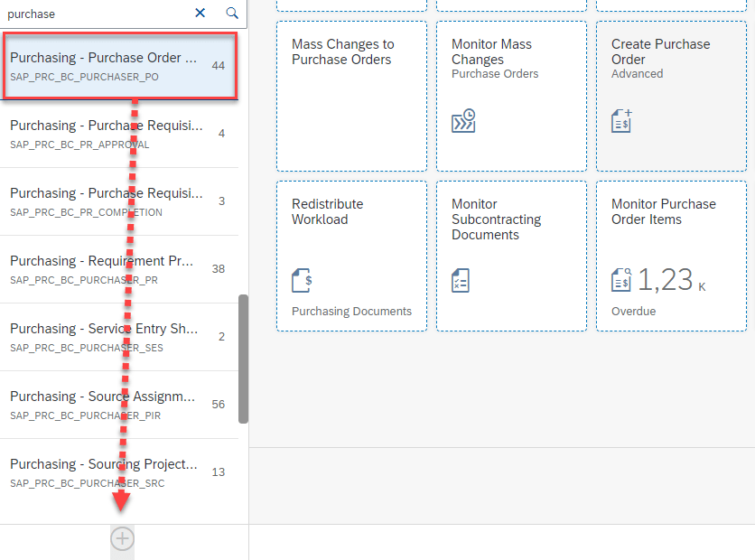Click the plus add icon at bottom
The height and width of the screenshot is (560, 755).
(122, 539)
